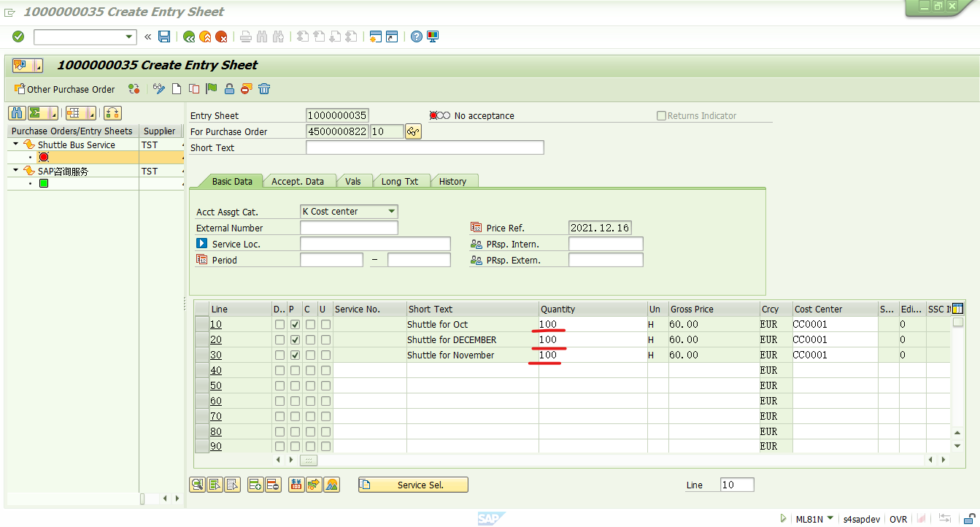Open the command field dropdown arrow
Image resolution: width=980 pixels, height=527 pixels.
point(130,36)
